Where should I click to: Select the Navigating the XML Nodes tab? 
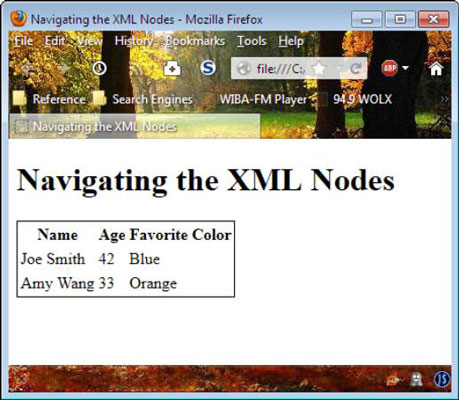135,126
